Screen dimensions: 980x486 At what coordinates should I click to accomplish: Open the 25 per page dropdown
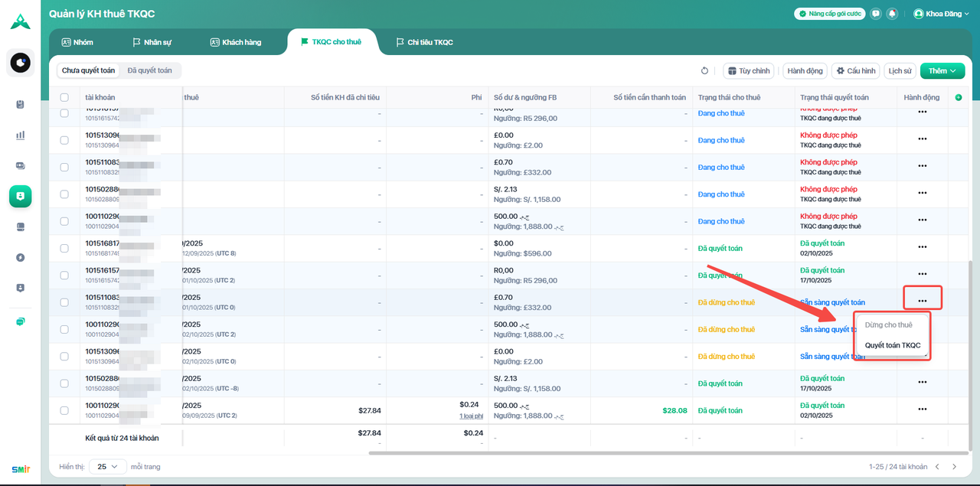point(107,467)
